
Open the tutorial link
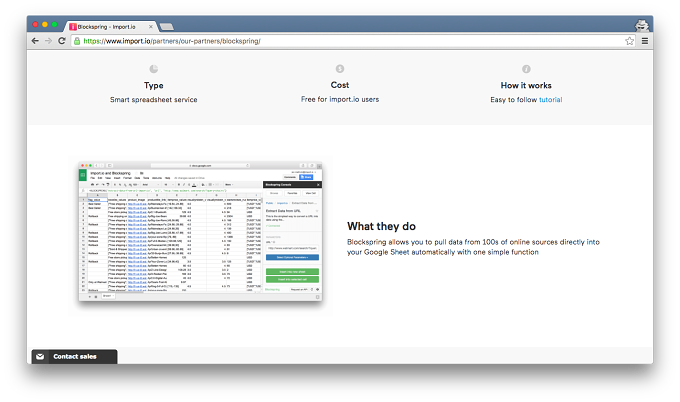(550, 100)
